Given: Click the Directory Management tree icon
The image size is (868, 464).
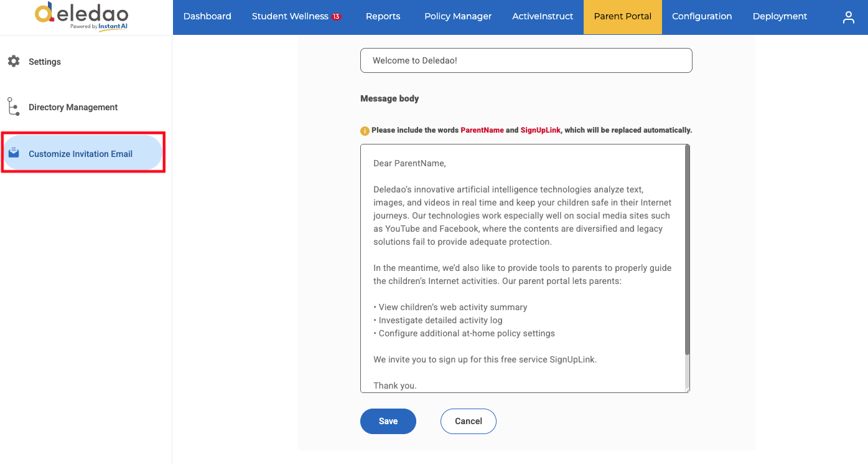Looking at the screenshot, I should [13, 107].
